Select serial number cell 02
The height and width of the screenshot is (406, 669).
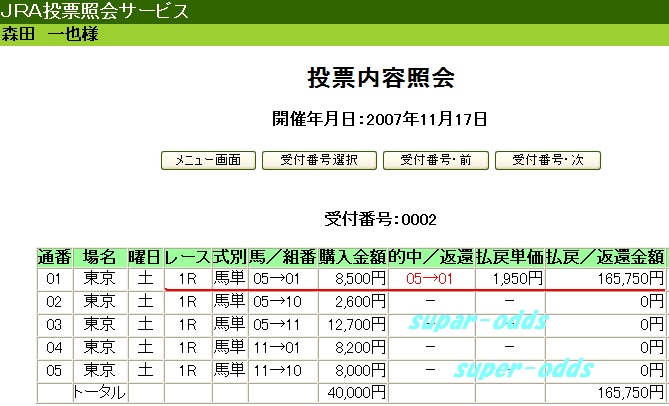(55, 302)
